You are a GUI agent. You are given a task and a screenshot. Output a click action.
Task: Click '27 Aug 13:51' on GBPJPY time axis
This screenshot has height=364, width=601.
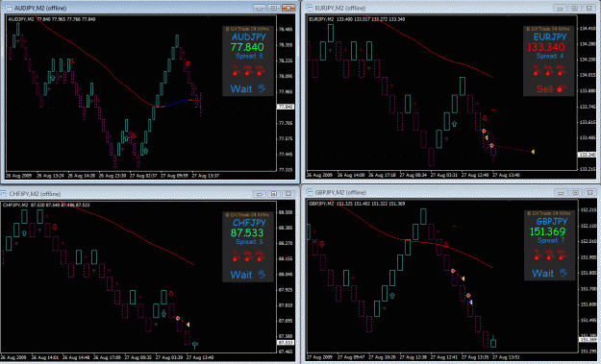(x=507, y=357)
